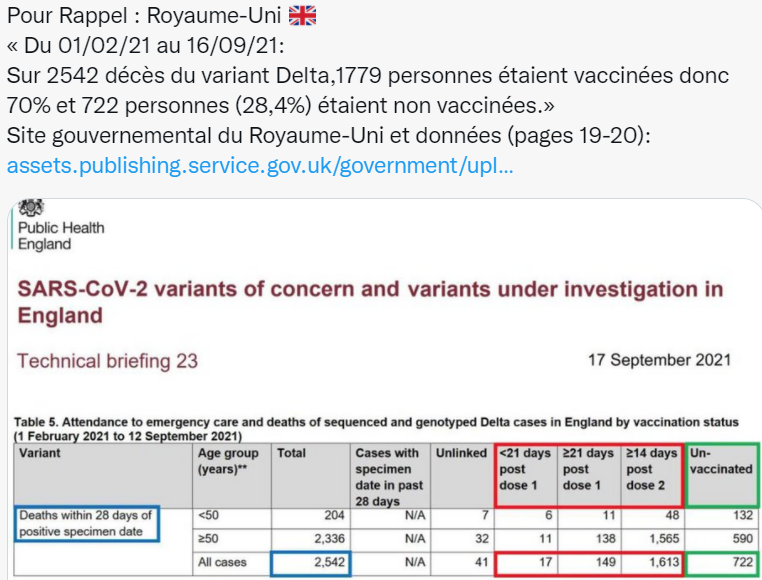Click the blue-boxed total 2,542 cell

pyautogui.click(x=311, y=563)
